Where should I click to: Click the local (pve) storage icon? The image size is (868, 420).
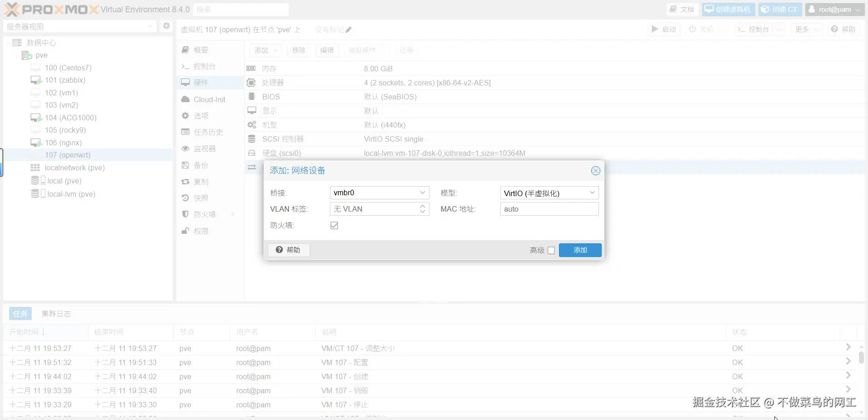tap(38, 181)
